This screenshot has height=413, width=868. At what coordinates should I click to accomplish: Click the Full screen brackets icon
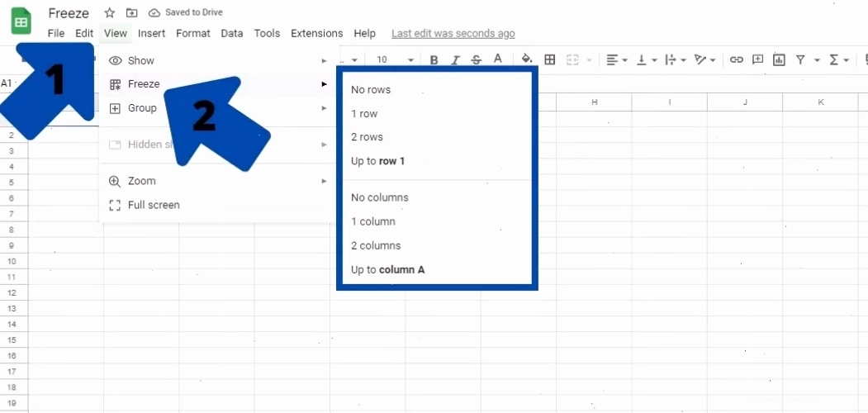pyautogui.click(x=115, y=206)
